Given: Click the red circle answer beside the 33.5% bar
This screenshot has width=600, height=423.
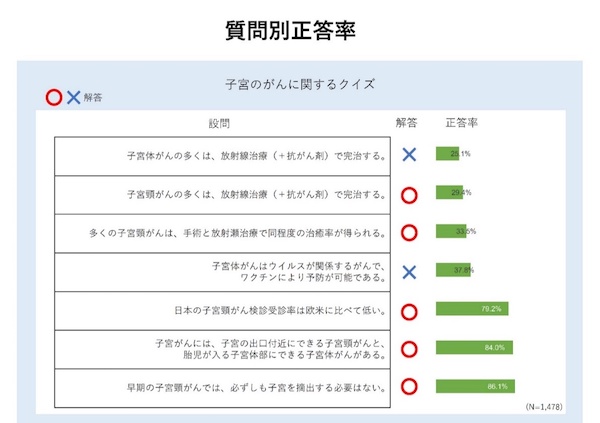Looking at the screenshot, I should coord(408,233).
